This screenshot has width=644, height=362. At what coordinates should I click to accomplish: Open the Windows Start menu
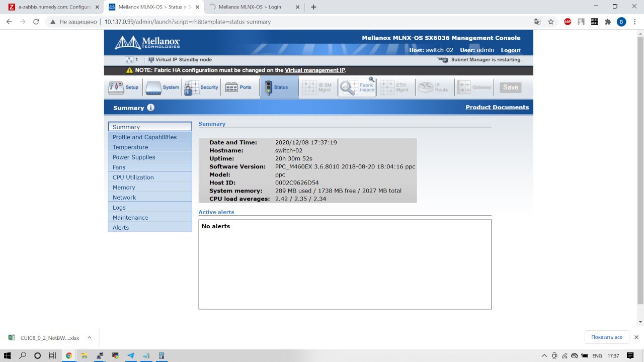point(8,355)
